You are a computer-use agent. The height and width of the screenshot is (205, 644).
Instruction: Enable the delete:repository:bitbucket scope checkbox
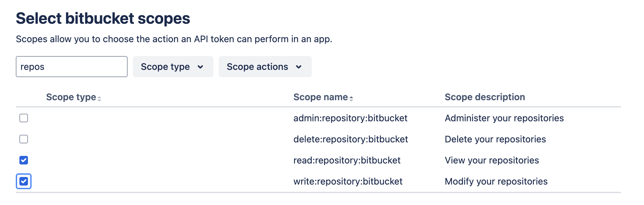23,139
